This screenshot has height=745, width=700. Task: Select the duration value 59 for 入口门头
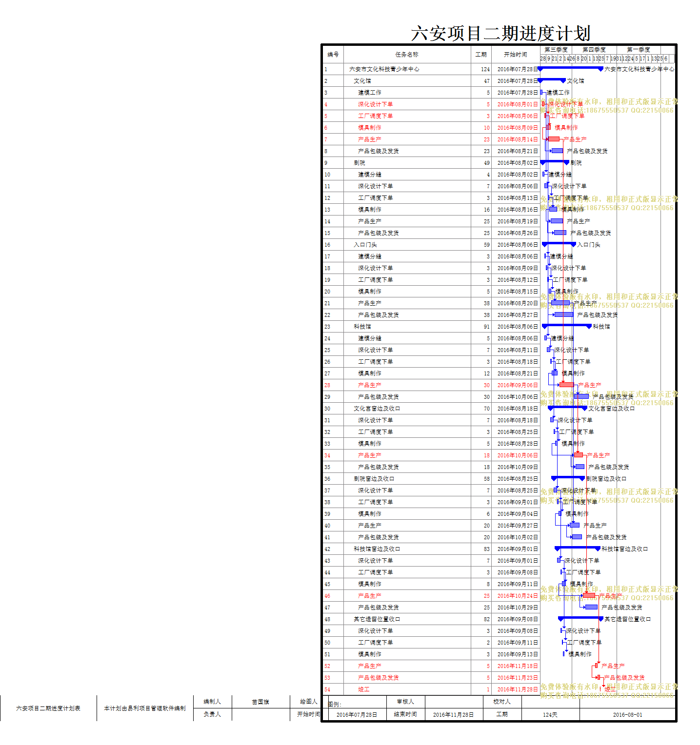(x=487, y=245)
